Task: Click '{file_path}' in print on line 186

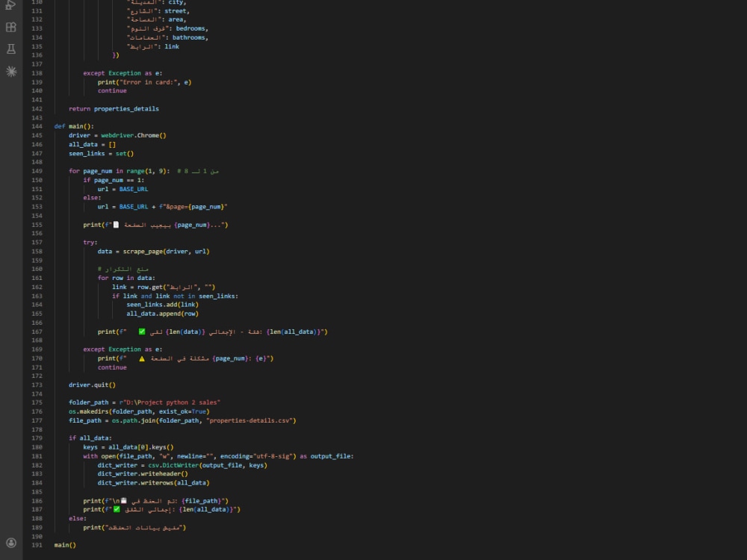Action: coord(201,501)
